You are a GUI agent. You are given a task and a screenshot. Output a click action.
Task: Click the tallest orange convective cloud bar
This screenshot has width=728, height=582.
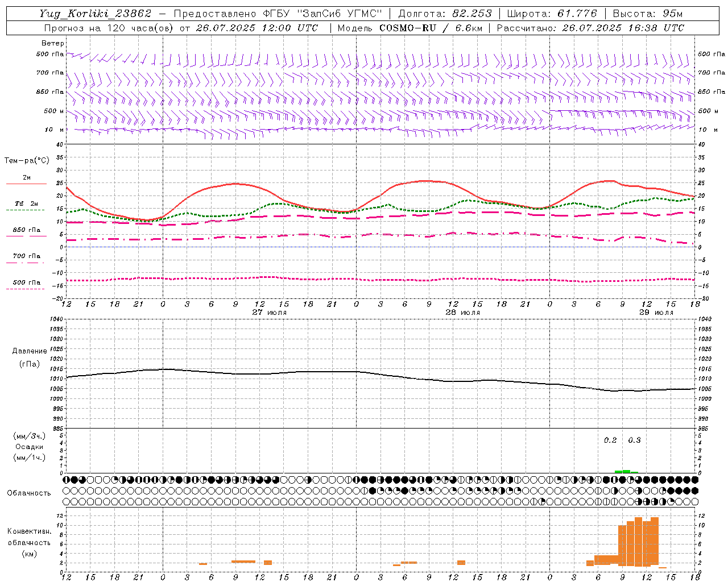point(639,542)
